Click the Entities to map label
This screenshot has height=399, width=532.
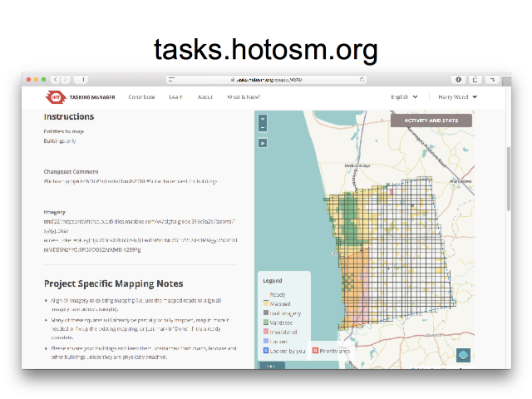click(64, 131)
